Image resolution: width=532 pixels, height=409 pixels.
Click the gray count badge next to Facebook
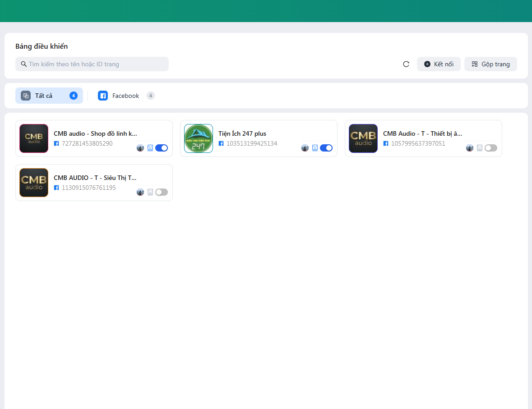(x=151, y=96)
